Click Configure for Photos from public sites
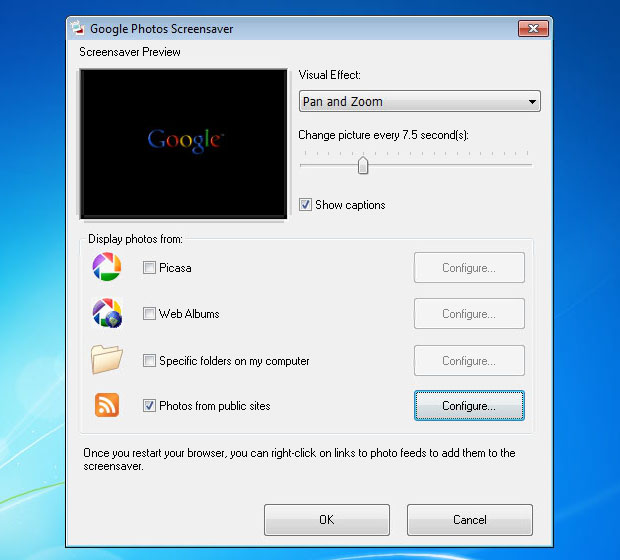 pos(469,406)
